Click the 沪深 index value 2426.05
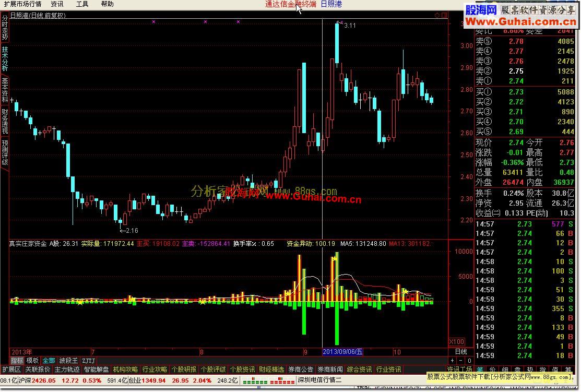Viewport: 581px width, 392px height. pyautogui.click(x=43, y=381)
